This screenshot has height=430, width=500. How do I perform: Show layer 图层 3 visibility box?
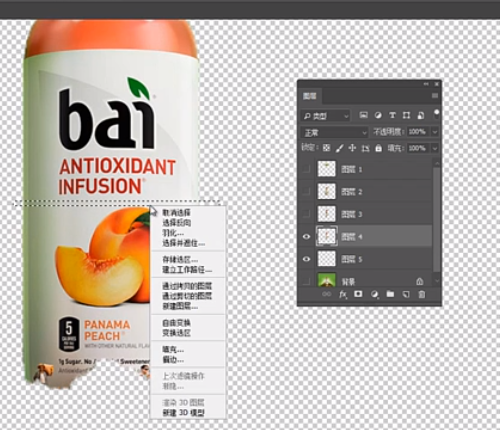tap(306, 214)
